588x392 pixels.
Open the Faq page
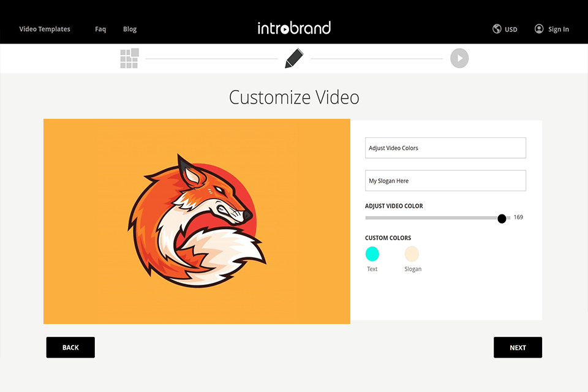click(100, 29)
